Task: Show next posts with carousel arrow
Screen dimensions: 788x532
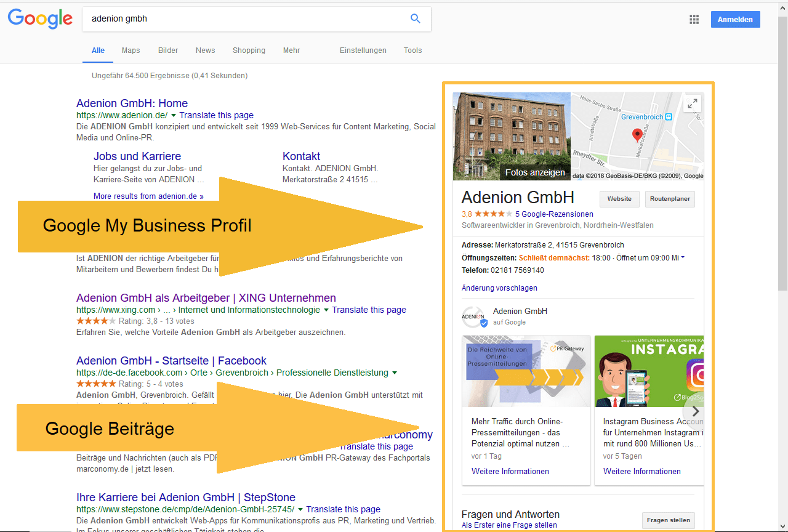Action: click(695, 411)
